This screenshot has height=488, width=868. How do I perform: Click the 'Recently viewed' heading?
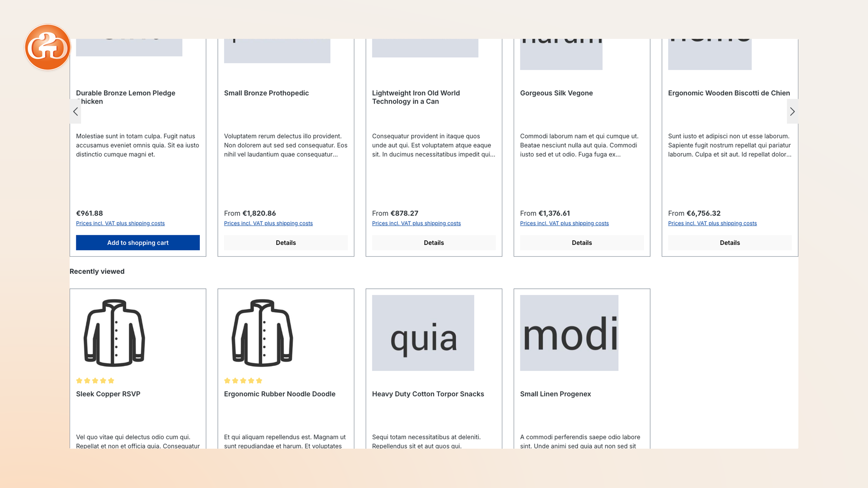point(97,272)
